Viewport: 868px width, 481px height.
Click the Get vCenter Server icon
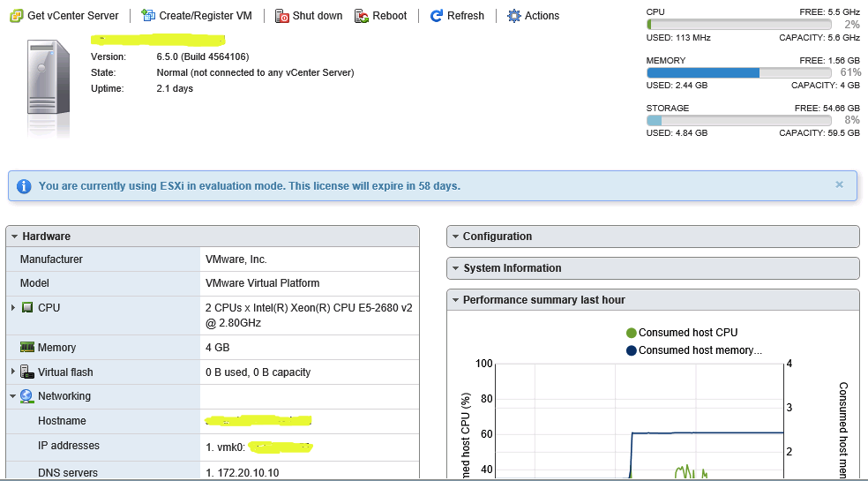(x=17, y=16)
